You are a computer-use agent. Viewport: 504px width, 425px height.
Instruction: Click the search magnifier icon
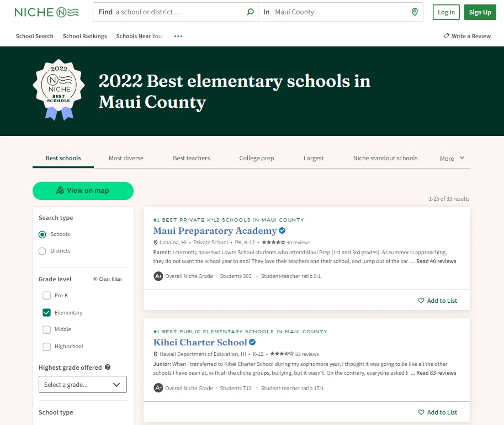point(250,12)
